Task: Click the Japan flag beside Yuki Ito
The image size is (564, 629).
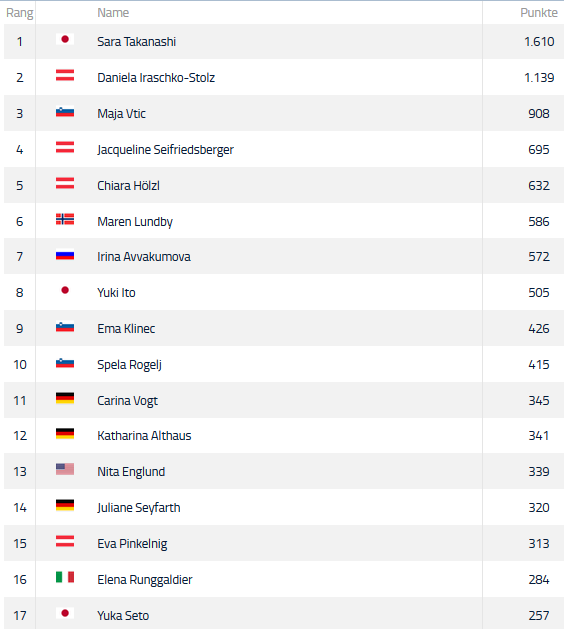Action: coord(65,290)
